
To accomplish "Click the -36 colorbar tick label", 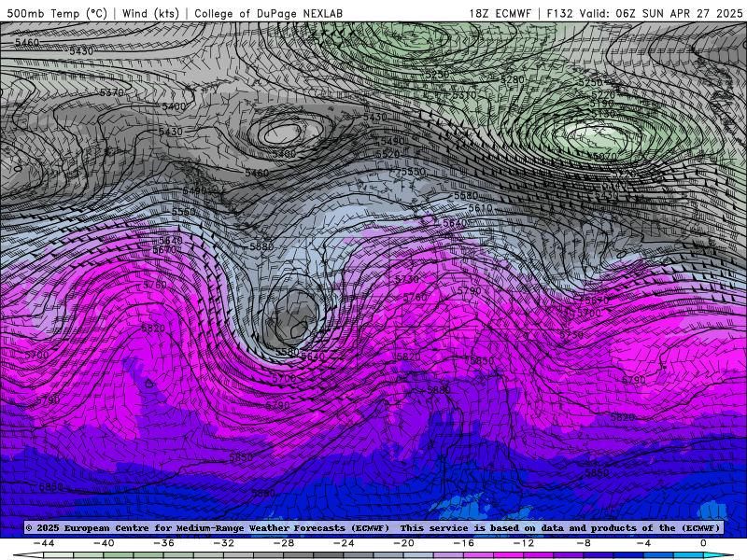I will coord(163,543).
